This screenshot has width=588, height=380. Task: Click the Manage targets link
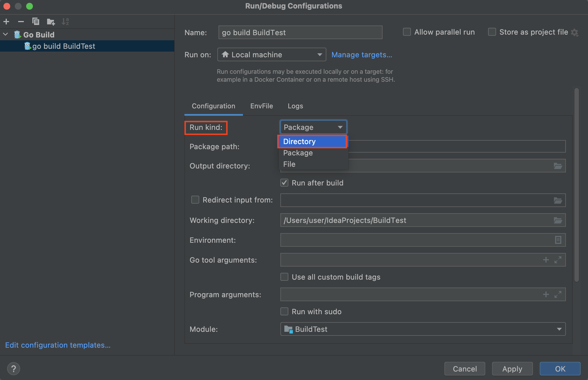pos(362,55)
